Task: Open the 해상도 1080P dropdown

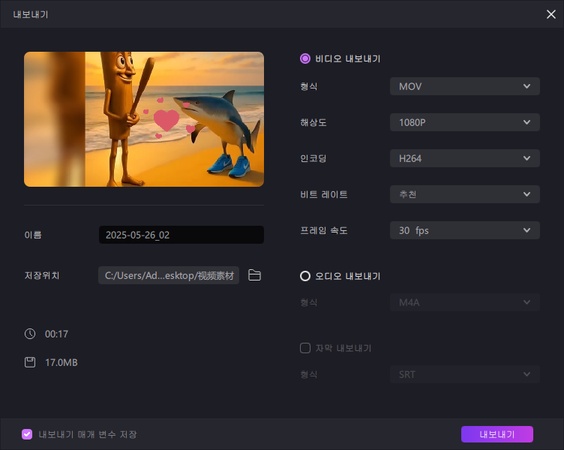Action: (465, 122)
